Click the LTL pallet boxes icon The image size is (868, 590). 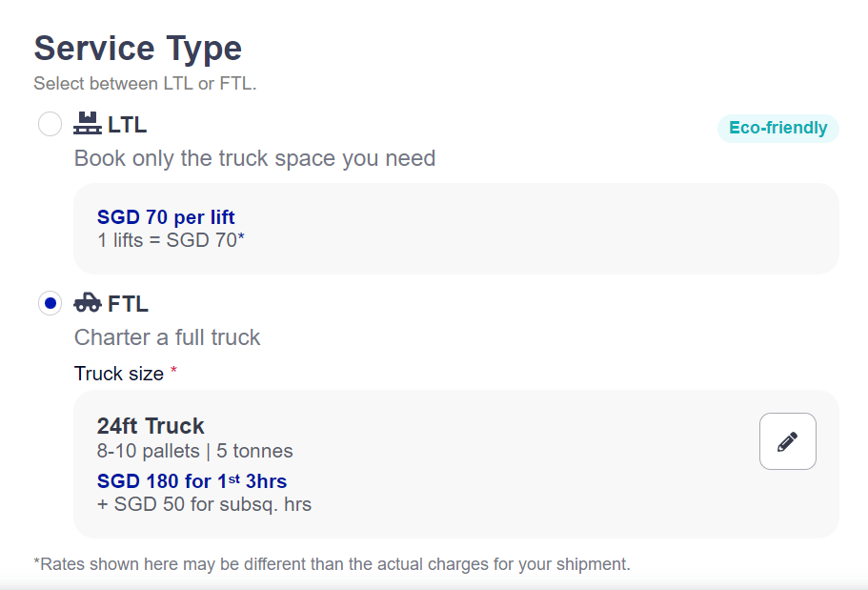point(88,124)
